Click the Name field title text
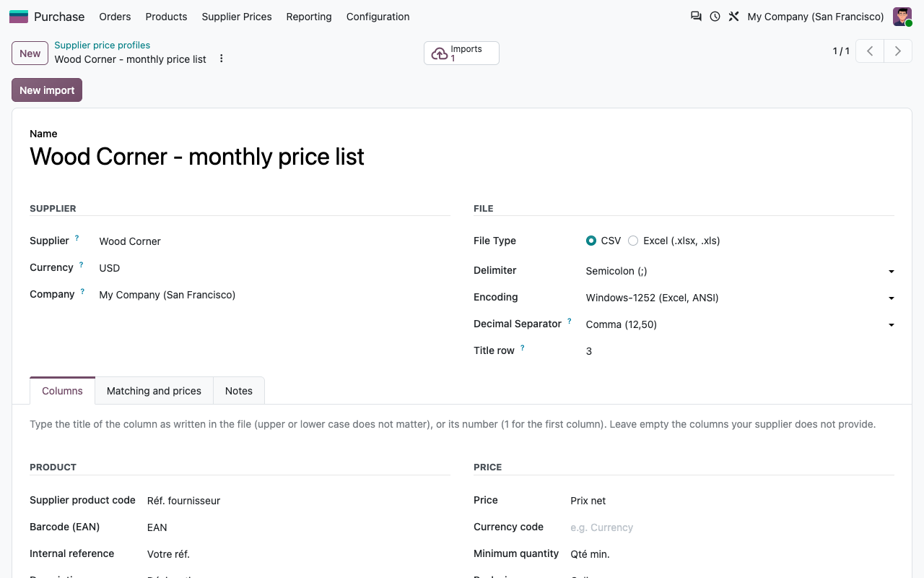This screenshot has width=924, height=578. [x=197, y=157]
